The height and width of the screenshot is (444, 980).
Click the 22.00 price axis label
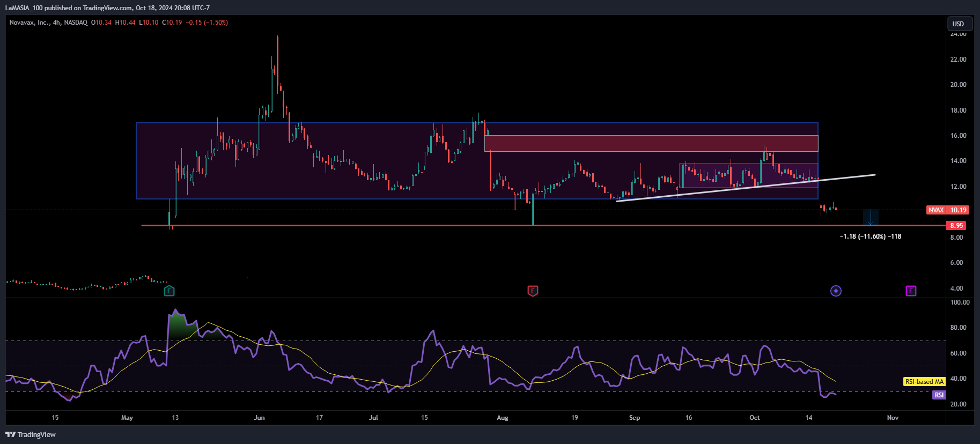pyautogui.click(x=958, y=60)
